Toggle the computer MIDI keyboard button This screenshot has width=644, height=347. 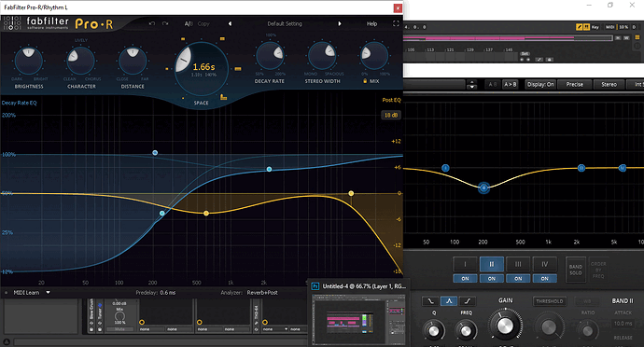click(x=586, y=27)
